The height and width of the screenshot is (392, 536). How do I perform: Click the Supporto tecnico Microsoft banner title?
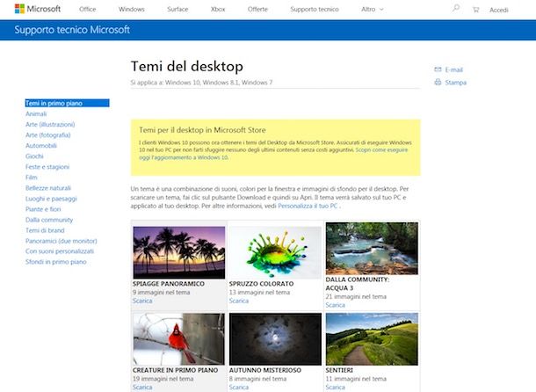coord(72,30)
